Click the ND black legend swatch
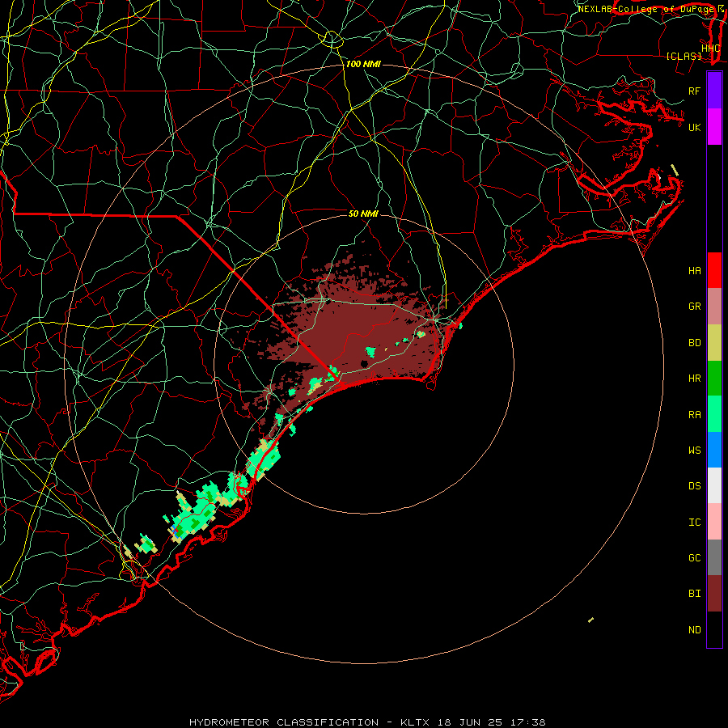The image size is (728, 728). click(714, 629)
